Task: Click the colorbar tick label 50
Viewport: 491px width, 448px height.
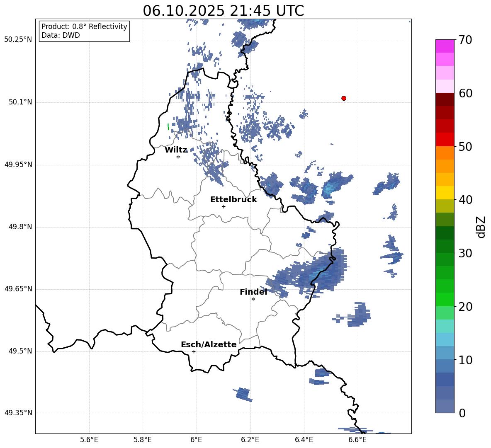Action: pyautogui.click(x=465, y=147)
